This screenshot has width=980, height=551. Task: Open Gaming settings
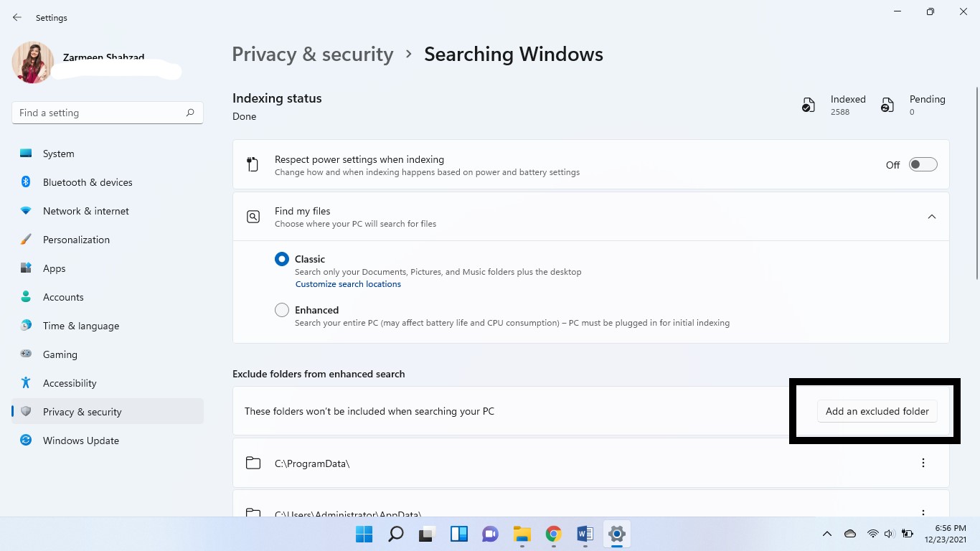tap(108, 354)
